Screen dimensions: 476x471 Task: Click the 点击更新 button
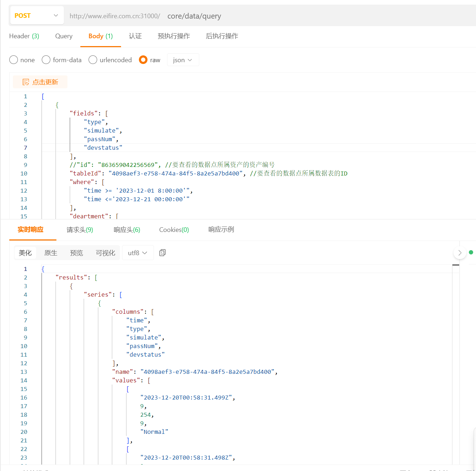click(40, 82)
